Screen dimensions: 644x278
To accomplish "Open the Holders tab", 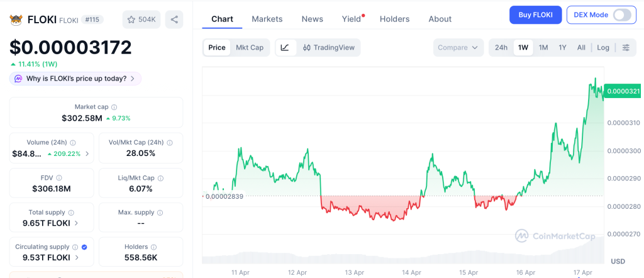I will tap(394, 19).
